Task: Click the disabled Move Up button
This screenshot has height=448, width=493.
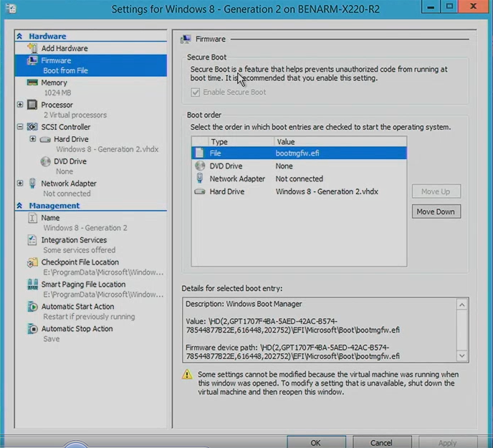Action: [436, 191]
